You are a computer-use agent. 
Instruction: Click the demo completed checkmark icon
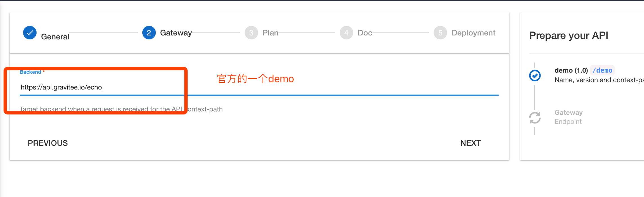[535, 75]
